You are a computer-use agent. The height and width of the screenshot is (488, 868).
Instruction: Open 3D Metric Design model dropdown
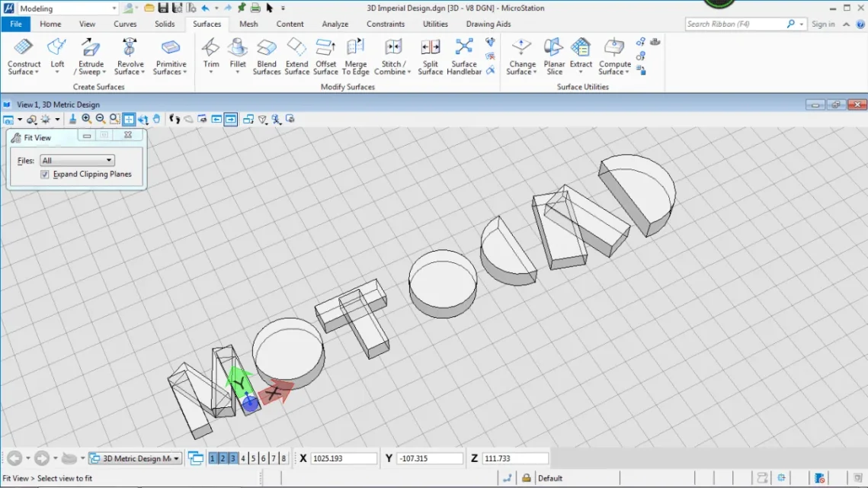pyautogui.click(x=136, y=458)
